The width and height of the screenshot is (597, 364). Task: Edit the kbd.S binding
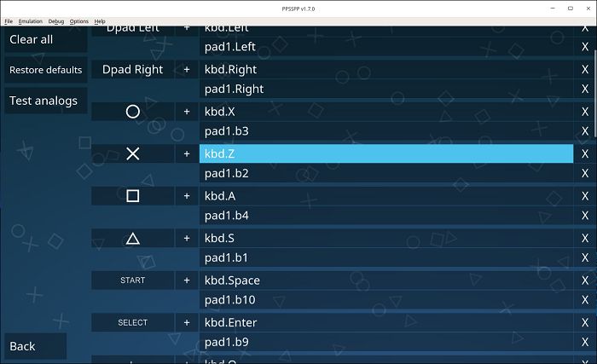coord(386,239)
